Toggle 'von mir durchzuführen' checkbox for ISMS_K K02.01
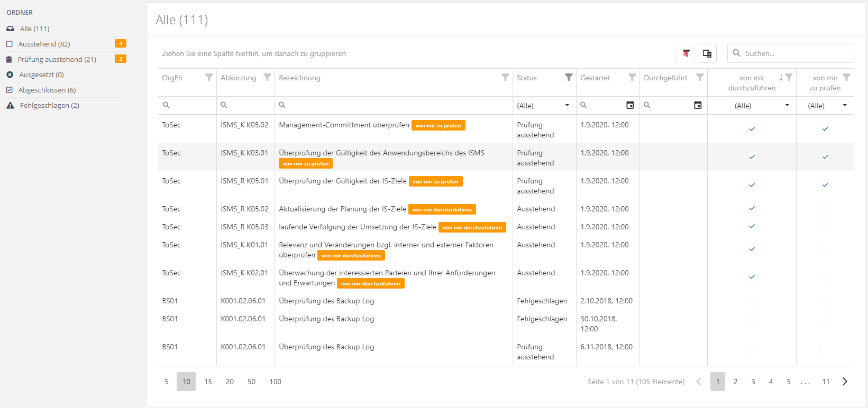This screenshot has height=408, width=868. (752, 277)
